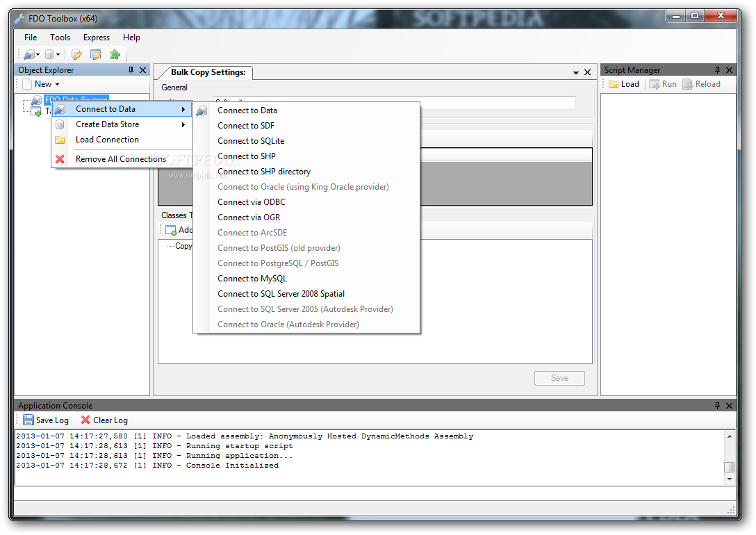Image resolution: width=756 pixels, height=535 pixels.
Task: Close the Bulk Copy Settings document tab
Action: tap(587, 72)
